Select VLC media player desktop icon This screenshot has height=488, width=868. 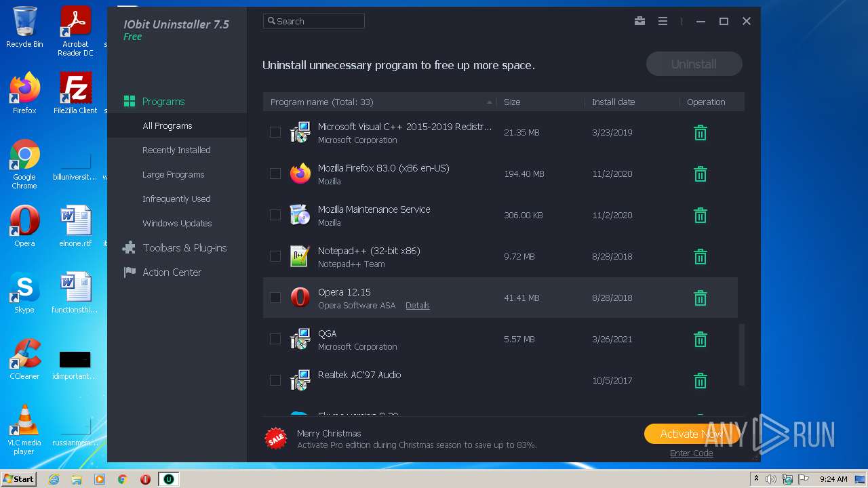24,430
